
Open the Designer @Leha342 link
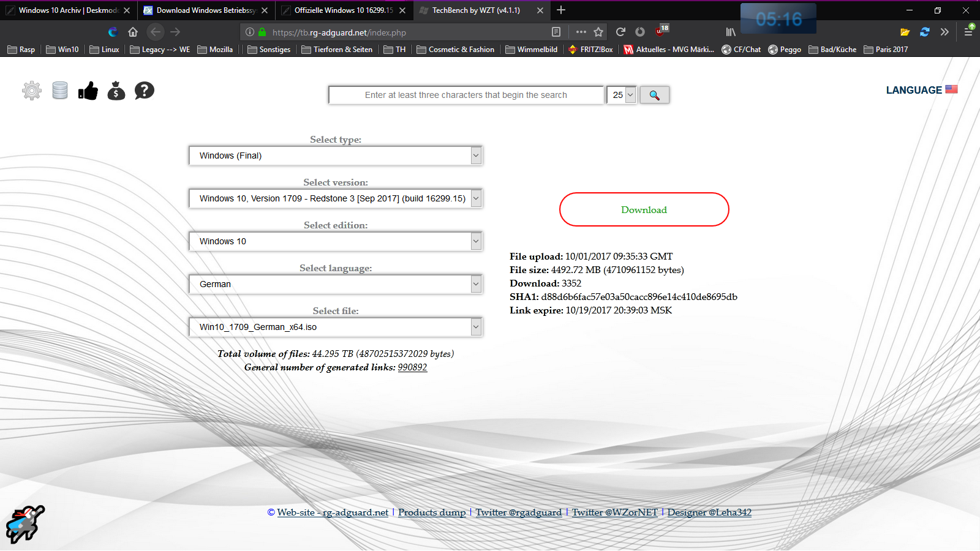coord(709,512)
